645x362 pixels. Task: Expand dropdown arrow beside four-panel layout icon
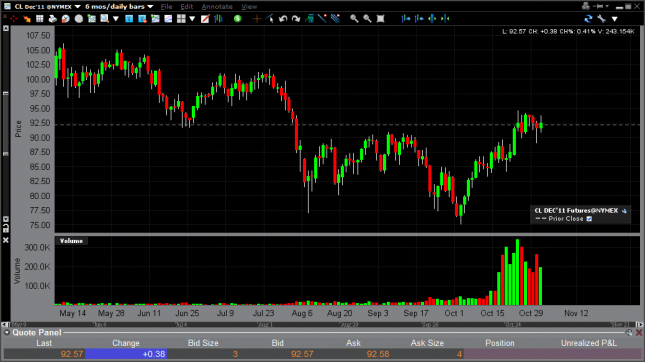192,19
